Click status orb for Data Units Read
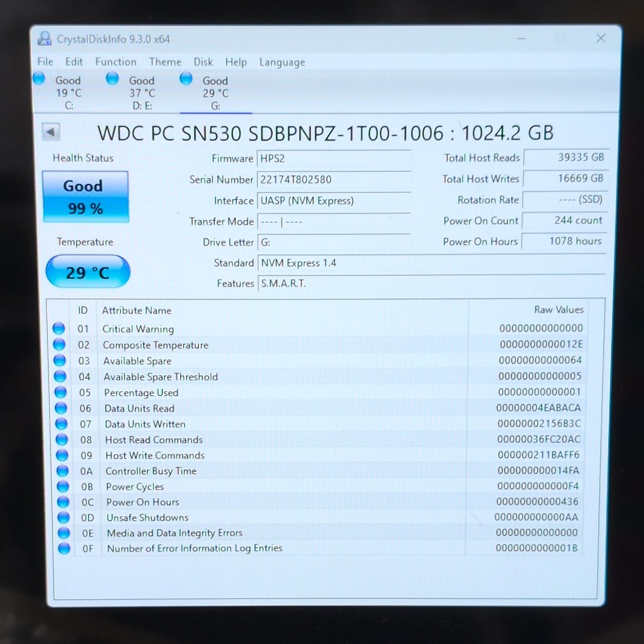Image resolution: width=644 pixels, height=644 pixels. [61, 408]
